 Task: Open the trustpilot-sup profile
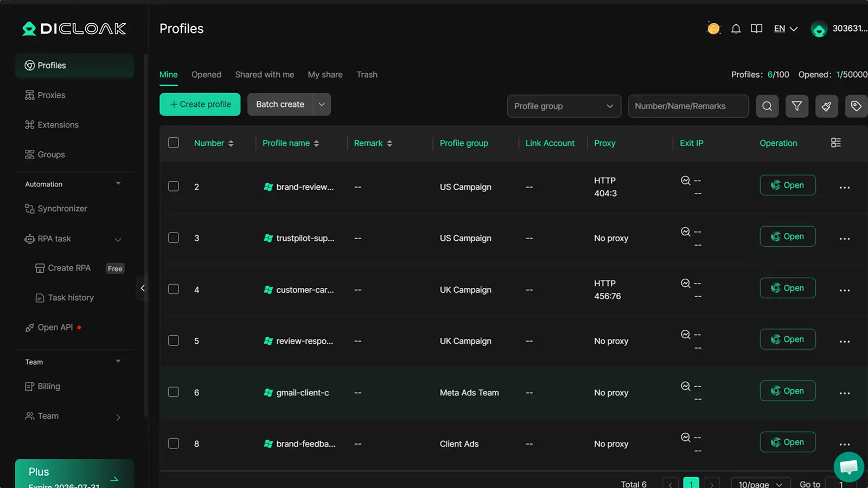(788, 236)
